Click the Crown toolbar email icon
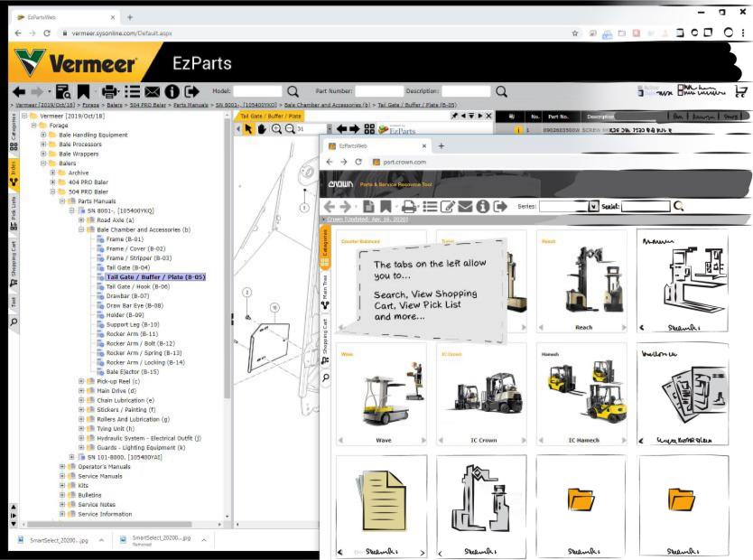753x560 pixels. [x=465, y=207]
